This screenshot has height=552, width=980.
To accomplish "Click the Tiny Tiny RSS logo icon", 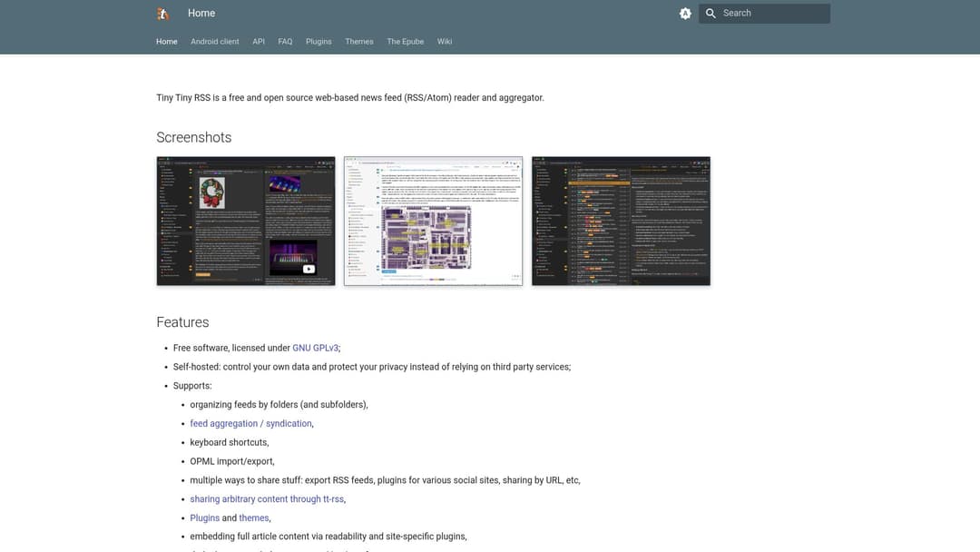I will click(x=163, y=13).
